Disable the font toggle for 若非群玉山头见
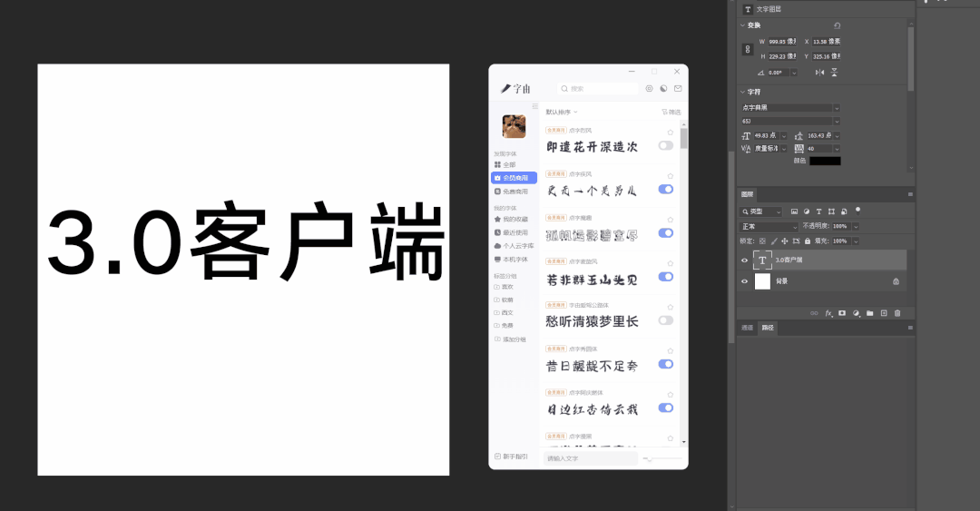Viewport: 980px width, 511px height. tap(666, 277)
